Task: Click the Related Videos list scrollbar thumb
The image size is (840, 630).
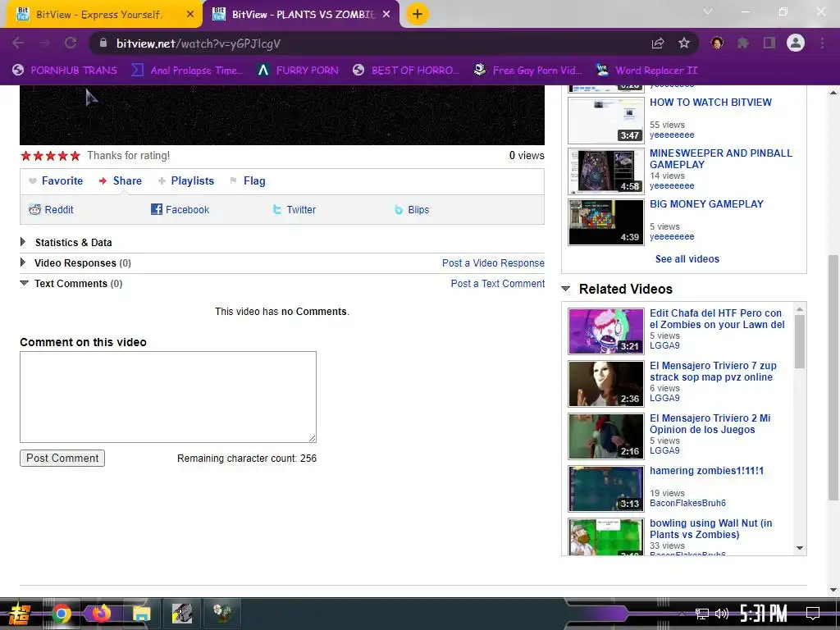Action: coord(799,341)
